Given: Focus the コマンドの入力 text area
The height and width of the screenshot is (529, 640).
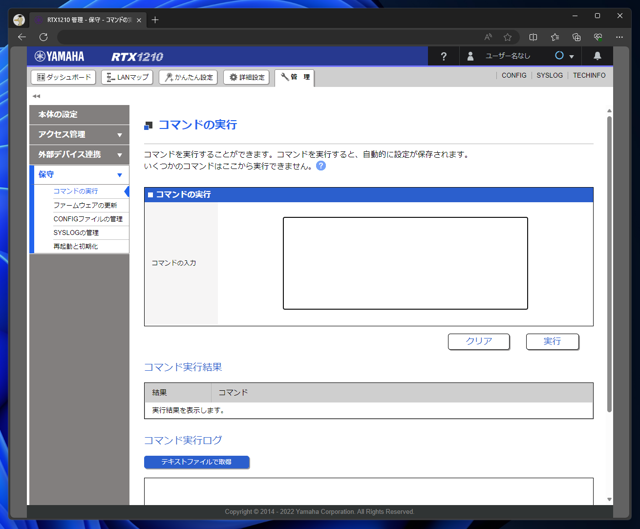Looking at the screenshot, I should tap(405, 263).
